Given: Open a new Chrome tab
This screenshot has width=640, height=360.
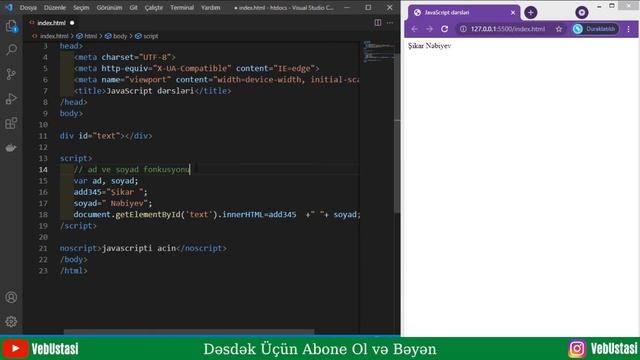Looking at the screenshot, I should click(531, 13).
